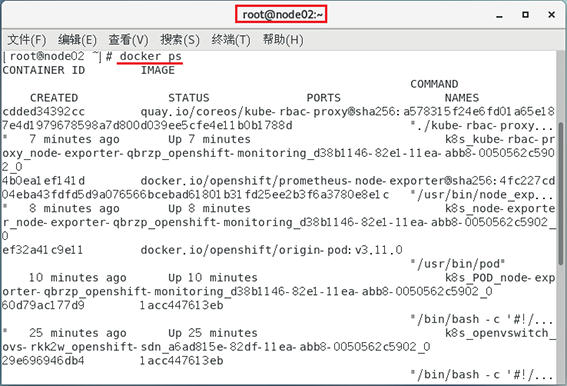
Task: Click container ID cdded34392cc
Action: (43, 112)
